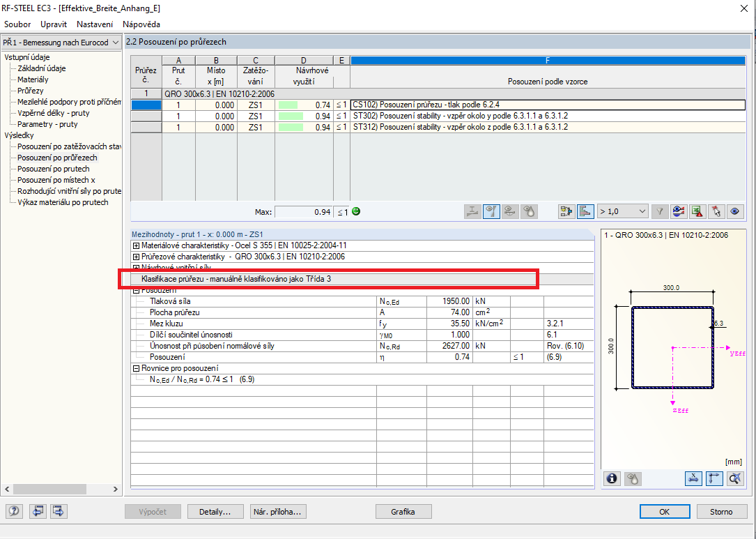Select Materiály in navigator
The width and height of the screenshot is (756, 539).
pyautogui.click(x=33, y=79)
